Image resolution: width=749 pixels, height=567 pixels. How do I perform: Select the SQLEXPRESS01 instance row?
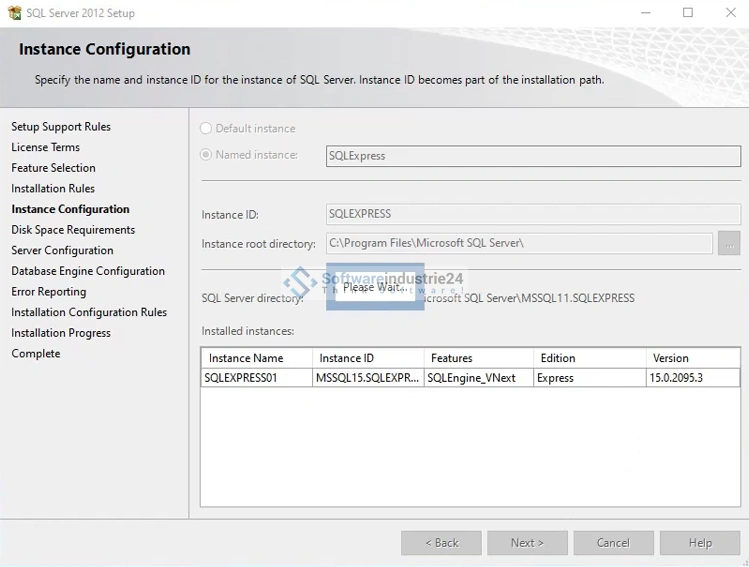point(256,378)
